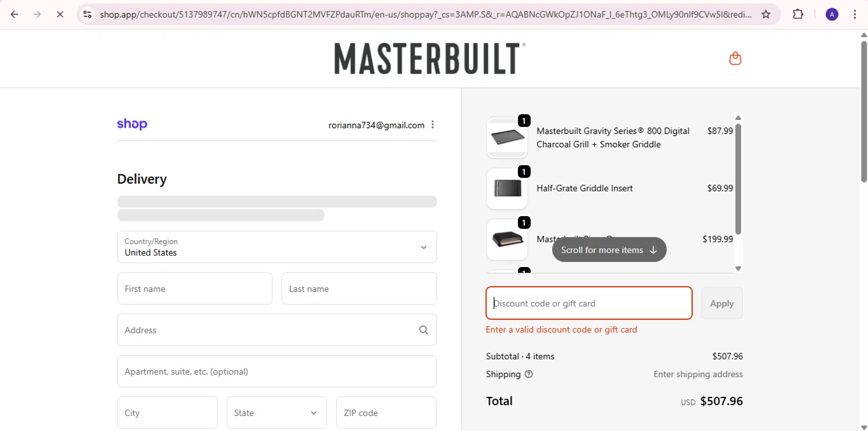Click the $199.99 item's product thumbnail
This screenshot has width=868, height=431.
click(507, 240)
